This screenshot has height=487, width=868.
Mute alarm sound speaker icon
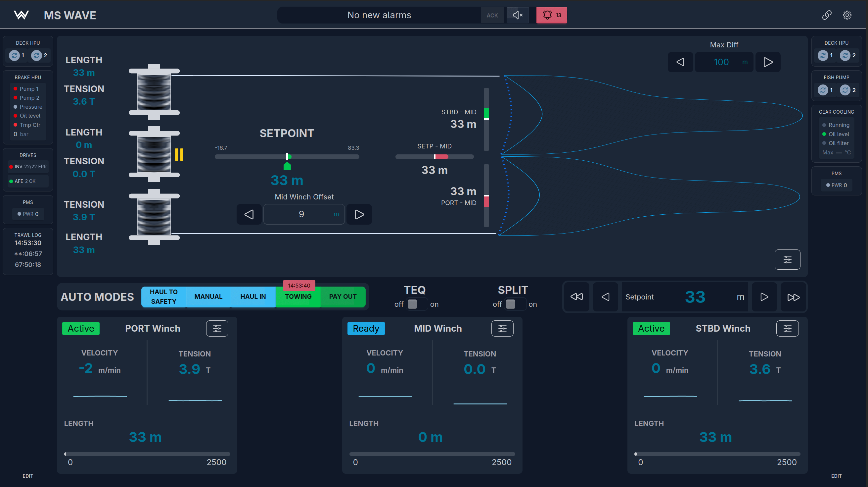pyautogui.click(x=518, y=15)
